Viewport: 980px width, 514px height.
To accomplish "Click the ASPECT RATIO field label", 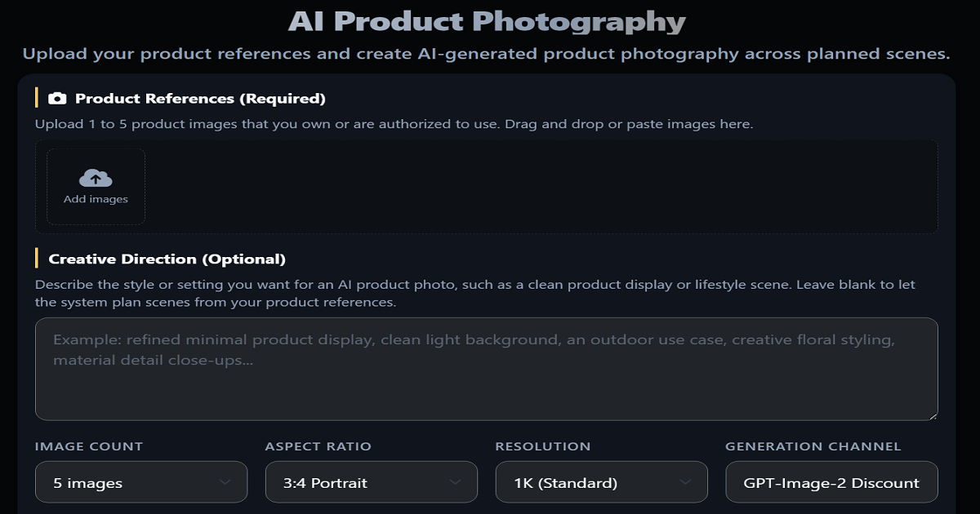I will click(318, 446).
